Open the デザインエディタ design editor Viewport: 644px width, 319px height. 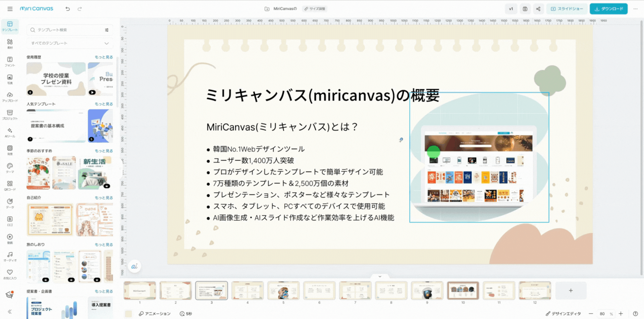[x=563, y=314]
